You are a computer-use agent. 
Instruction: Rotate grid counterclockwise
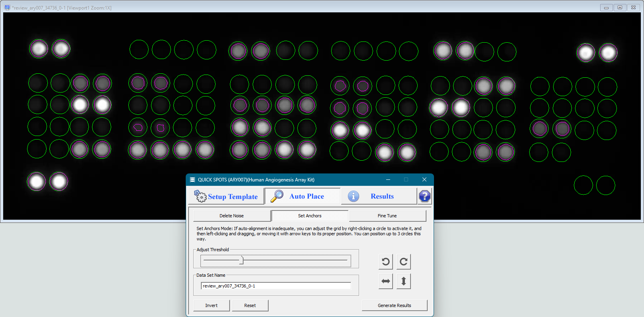385,262
